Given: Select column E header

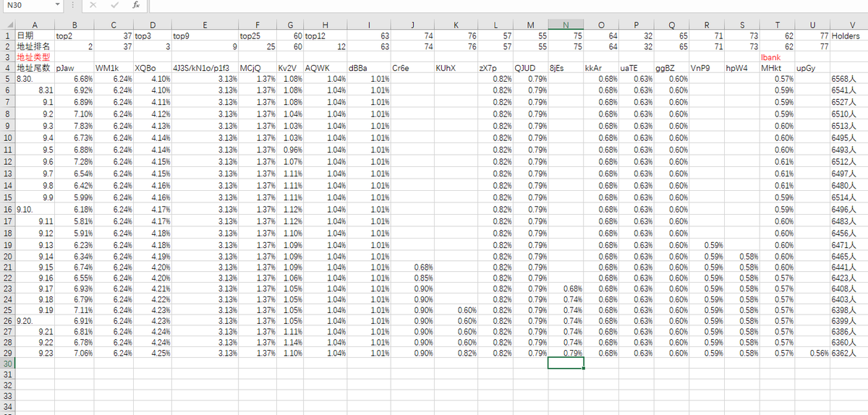Looking at the screenshot, I should (x=205, y=25).
